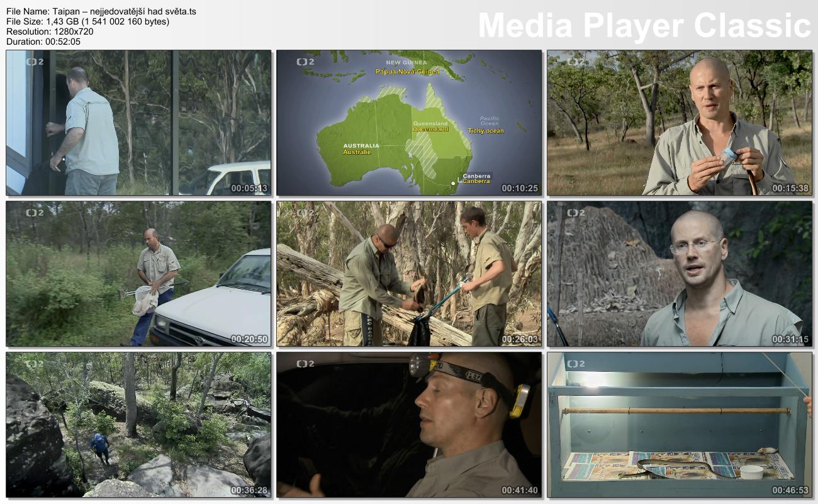Image resolution: width=818 pixels, height=504 pixels.
Task: Click thumbnail of man with net by truck
Action: pos(138,274)
